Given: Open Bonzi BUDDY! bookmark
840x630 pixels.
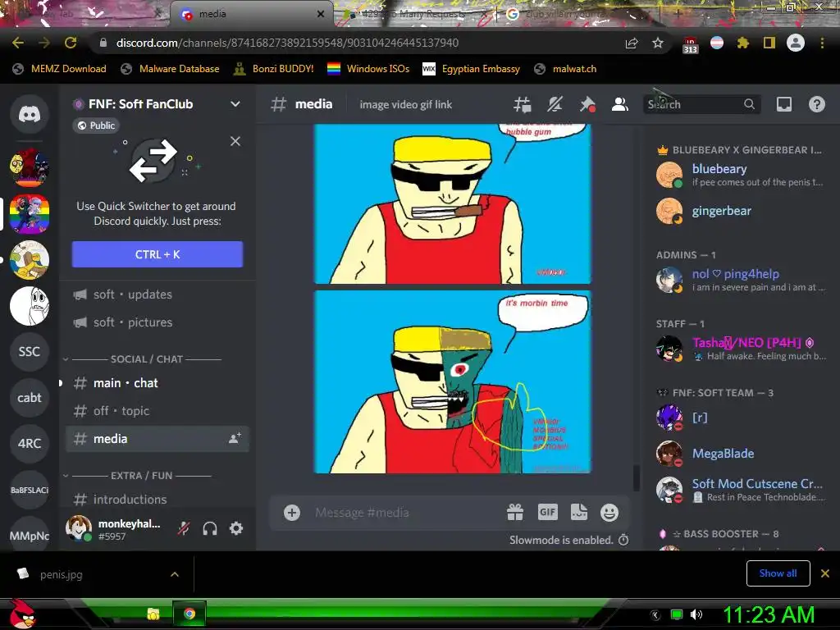Looking at the screenshot, I should pyautogui.click(x=274, y=69).
